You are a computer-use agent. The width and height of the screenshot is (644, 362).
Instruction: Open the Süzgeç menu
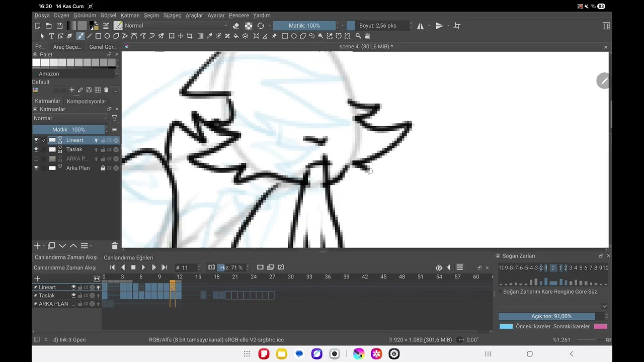[x=172, y=16]
